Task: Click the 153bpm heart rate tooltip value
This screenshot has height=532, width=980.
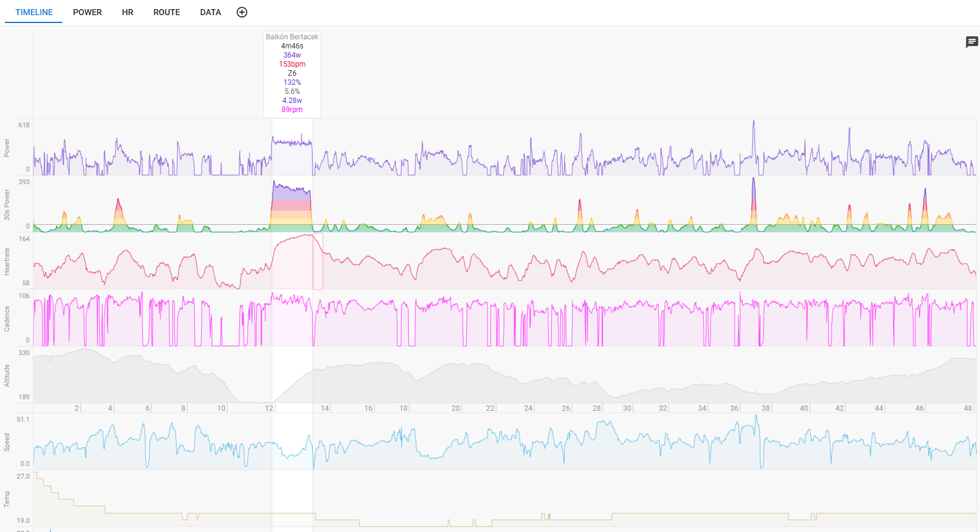Action: [292, 64]
